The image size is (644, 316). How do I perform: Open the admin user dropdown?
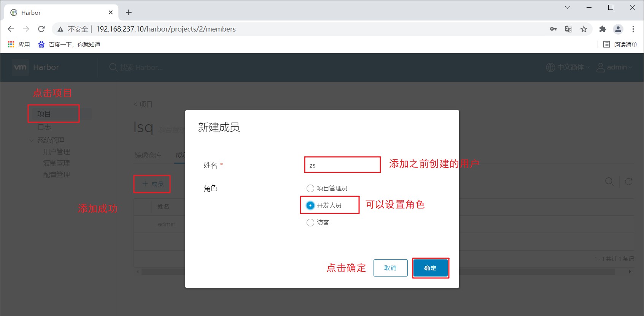(614, 67)
